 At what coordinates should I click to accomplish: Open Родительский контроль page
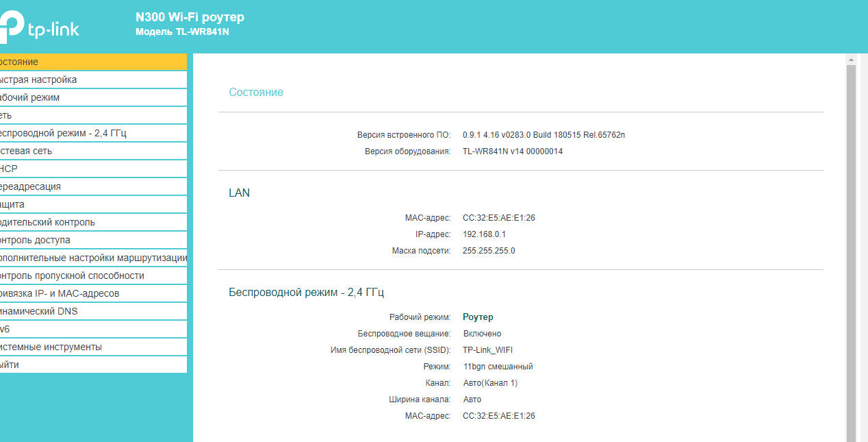[x=93, y=222]
